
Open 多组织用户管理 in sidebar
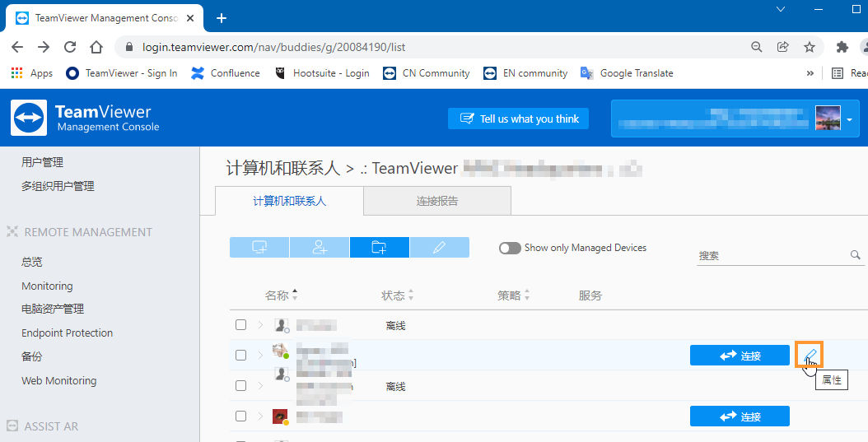tap(58, 186)
